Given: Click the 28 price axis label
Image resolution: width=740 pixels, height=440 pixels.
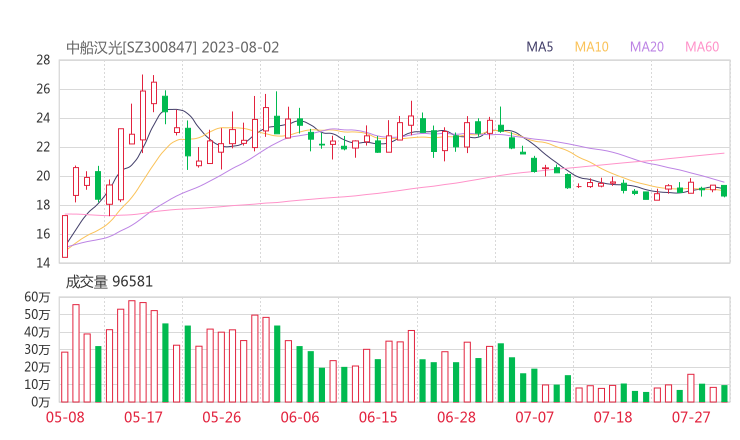Looking at the screenshot, I should pyautogui.click(x=43, y=60).
